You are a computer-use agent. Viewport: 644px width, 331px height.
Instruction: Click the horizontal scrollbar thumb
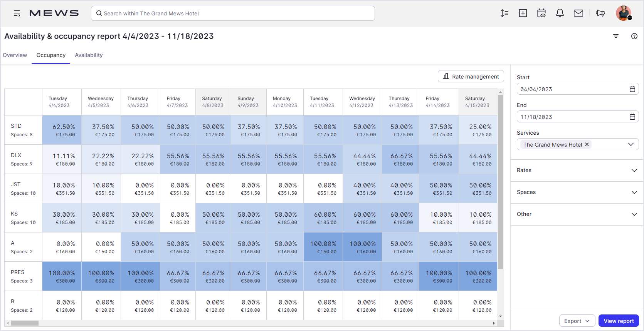click(25, 323)
